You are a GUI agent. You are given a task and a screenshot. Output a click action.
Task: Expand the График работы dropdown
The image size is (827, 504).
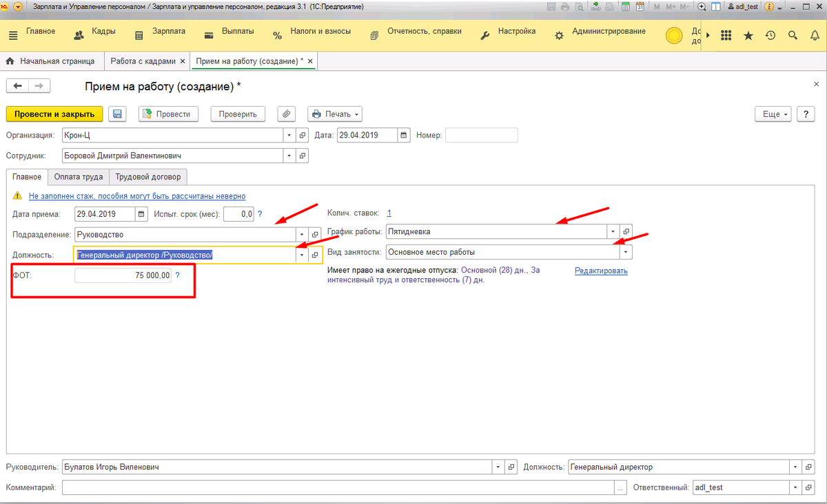613,231
